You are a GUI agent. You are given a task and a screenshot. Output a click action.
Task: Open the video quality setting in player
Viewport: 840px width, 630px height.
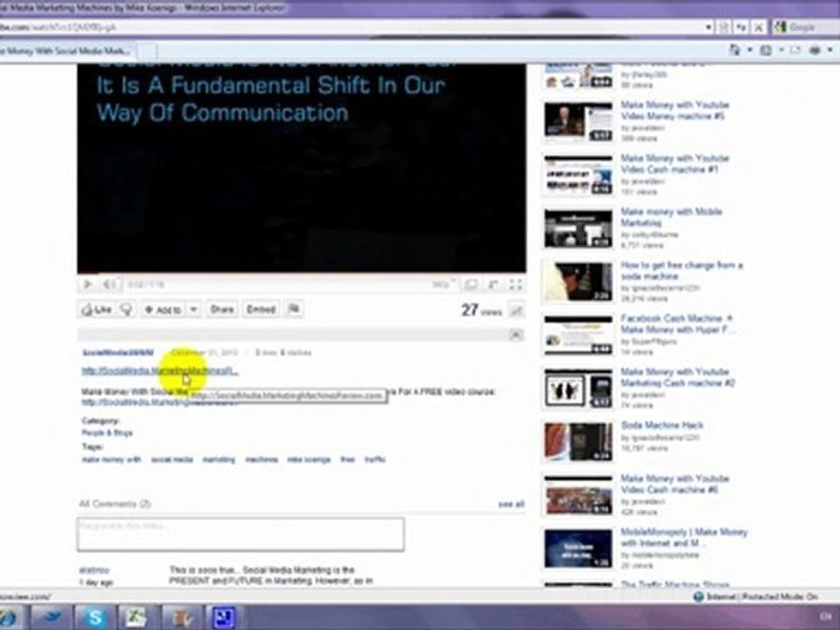tap(443, 283)
